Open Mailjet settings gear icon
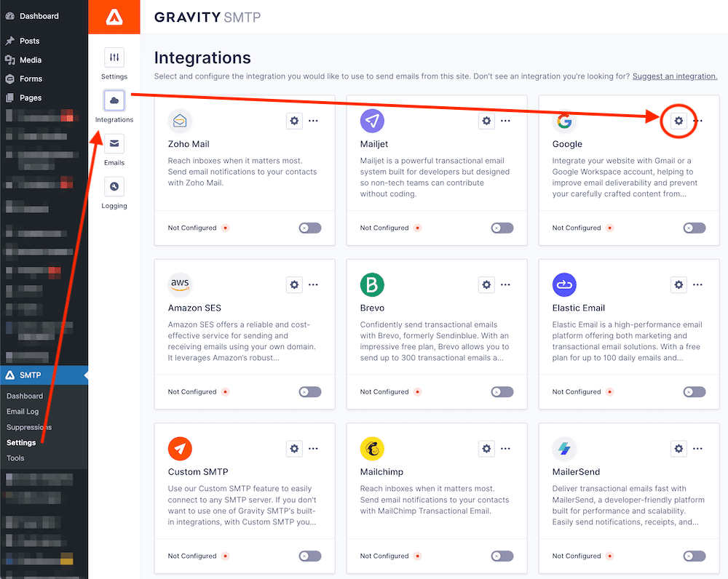The height and width of the screenshot is (579, 728). click(x=486, y=121)
